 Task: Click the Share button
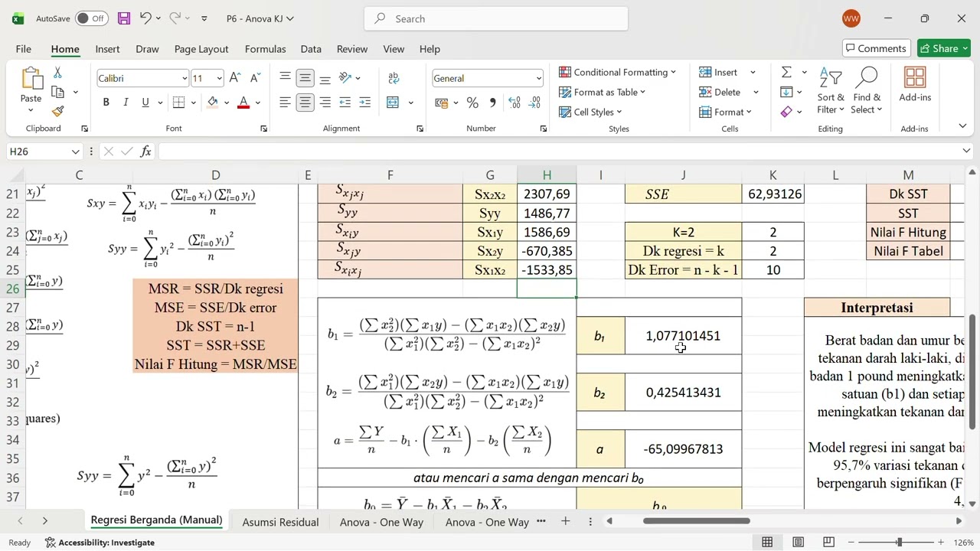point(944,48)
